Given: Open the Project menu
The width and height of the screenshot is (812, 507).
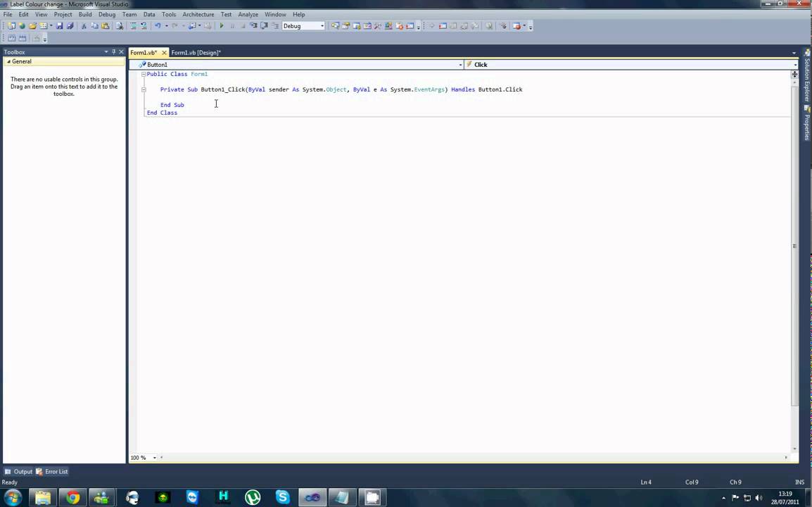Looking at the screenshot, I should 63,15.
